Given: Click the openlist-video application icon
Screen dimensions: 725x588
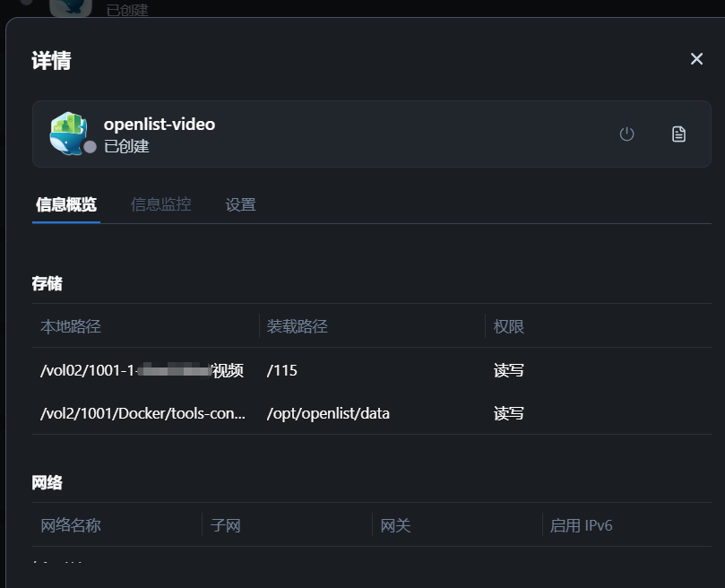Looking at the screenshot, I should (70, 132).
